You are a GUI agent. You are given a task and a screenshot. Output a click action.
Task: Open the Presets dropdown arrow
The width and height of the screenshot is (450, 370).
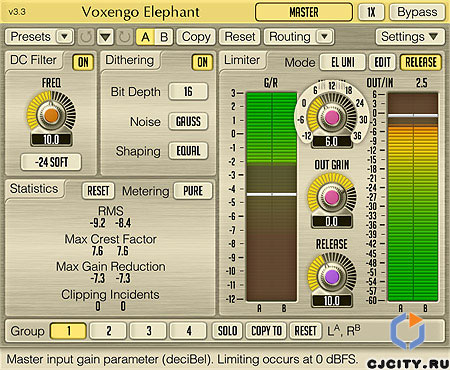pyautogui.click(x=64, y=37)
